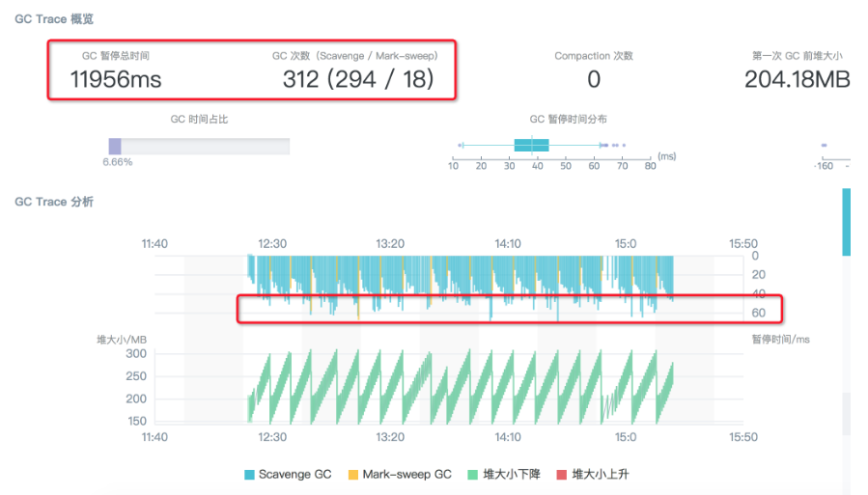Toggle Scavenge GC legend swatch
Image resolution: width=868 pixels, height=495 pixels.
[249, 475]
